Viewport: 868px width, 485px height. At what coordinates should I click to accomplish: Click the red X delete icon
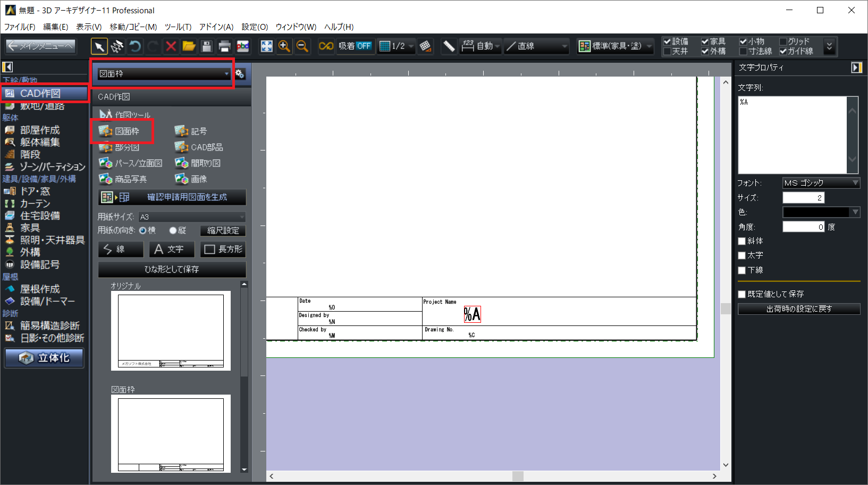(x=171, y=46)
